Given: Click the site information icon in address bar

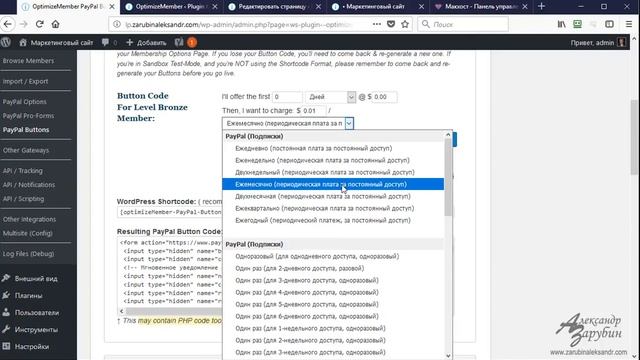Looking at the screenshot, I should (117, 24).
